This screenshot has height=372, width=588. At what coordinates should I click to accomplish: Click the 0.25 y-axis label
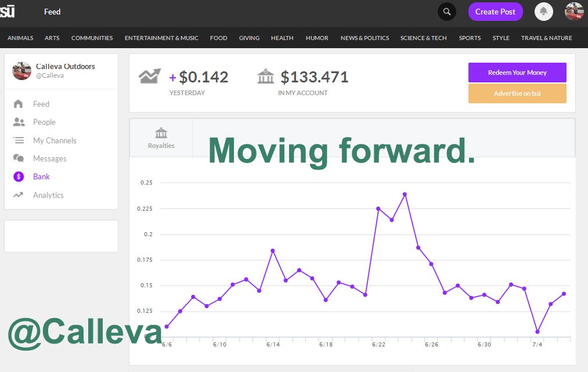(x=146, y=183)
